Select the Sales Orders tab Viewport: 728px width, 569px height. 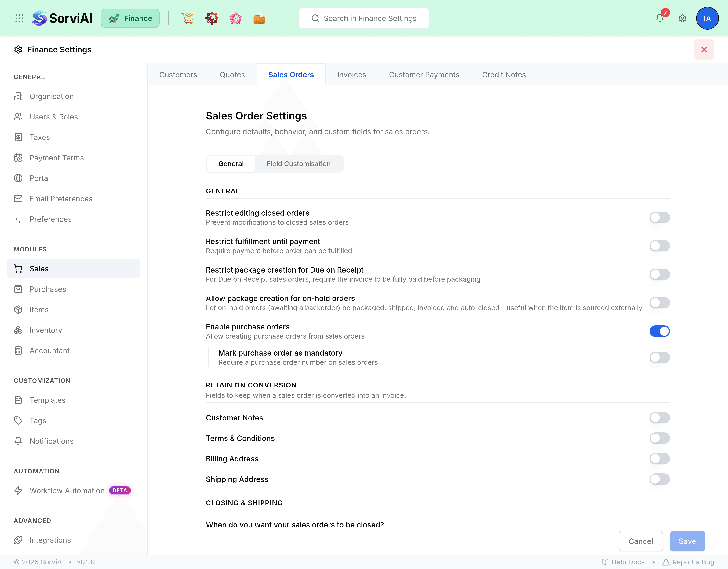pos(291,75)
